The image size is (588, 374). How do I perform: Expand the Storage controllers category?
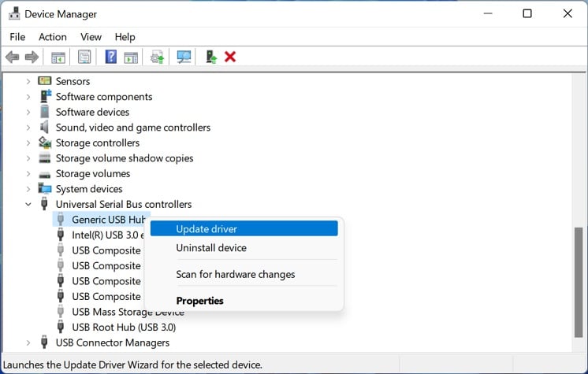pyautogui.click(x=28, y=143)
